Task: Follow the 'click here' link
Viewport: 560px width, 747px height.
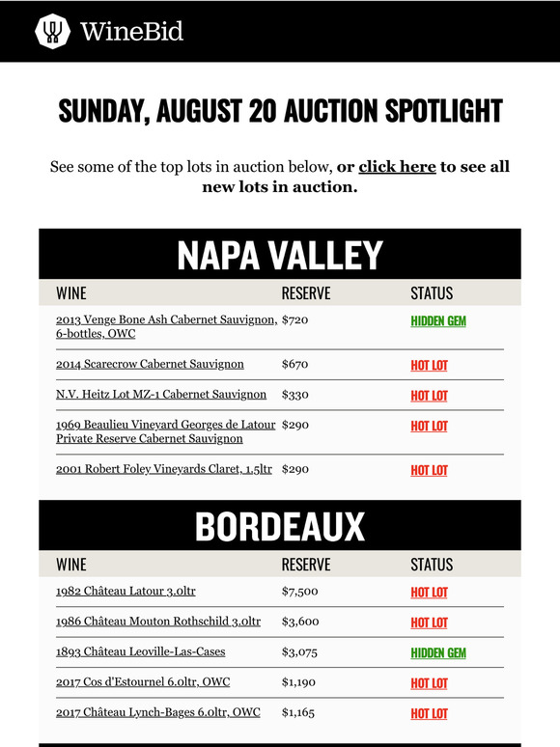Action: pyautogui.click(x=397, y=167)
